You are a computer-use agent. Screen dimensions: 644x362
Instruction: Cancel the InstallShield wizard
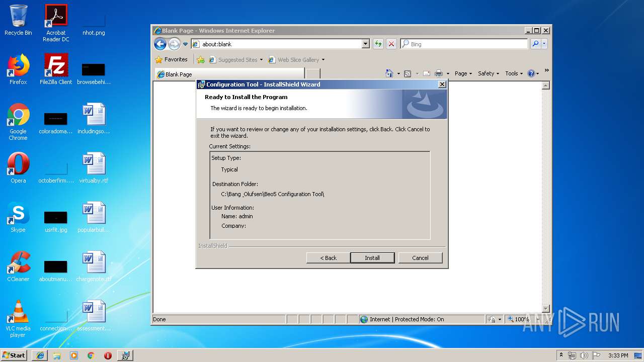click(420, 258)
